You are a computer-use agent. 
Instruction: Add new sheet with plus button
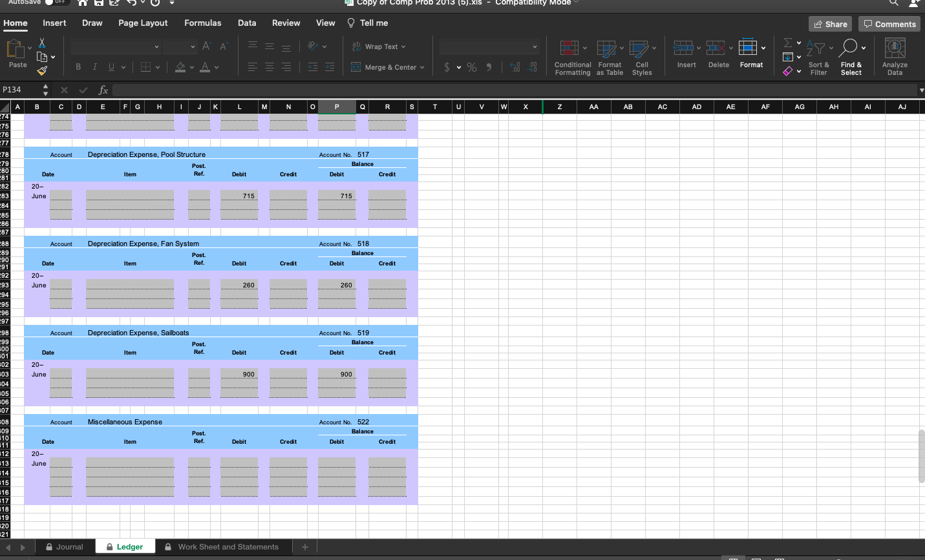pos(305,547)
